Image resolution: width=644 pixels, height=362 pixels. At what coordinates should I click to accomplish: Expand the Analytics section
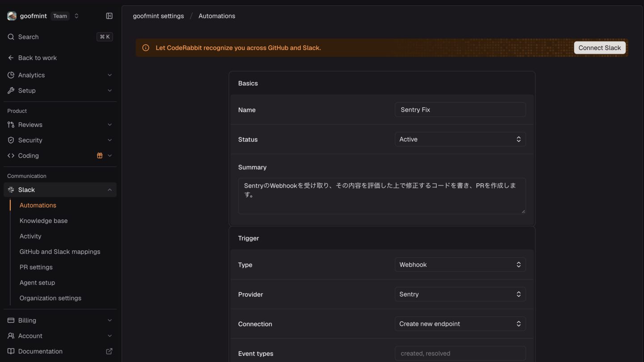[x=60, y=75]
